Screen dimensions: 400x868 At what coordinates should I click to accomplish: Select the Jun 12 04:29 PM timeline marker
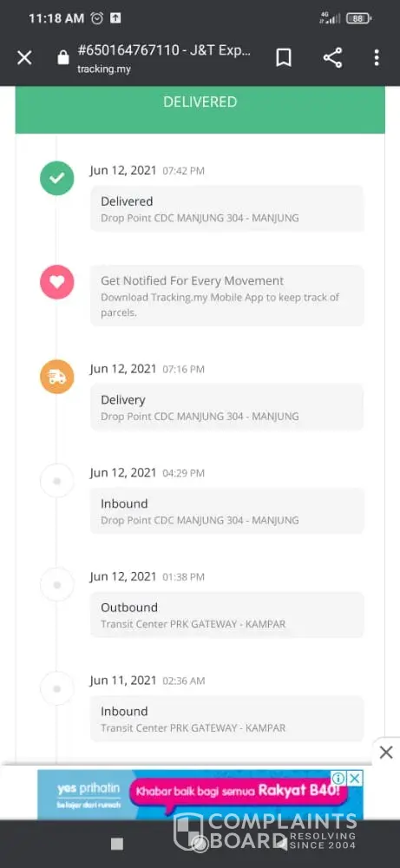click(x=56, y=481)
